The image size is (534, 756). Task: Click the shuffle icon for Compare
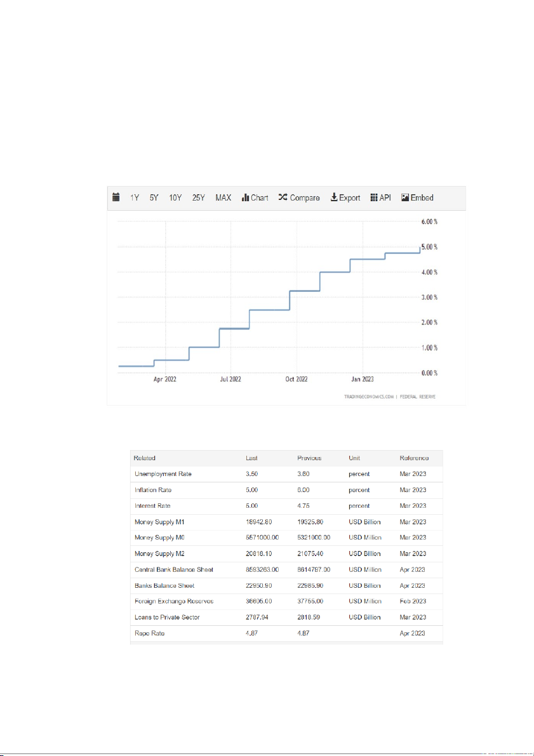pyautogui.click(x=283, y=197)
